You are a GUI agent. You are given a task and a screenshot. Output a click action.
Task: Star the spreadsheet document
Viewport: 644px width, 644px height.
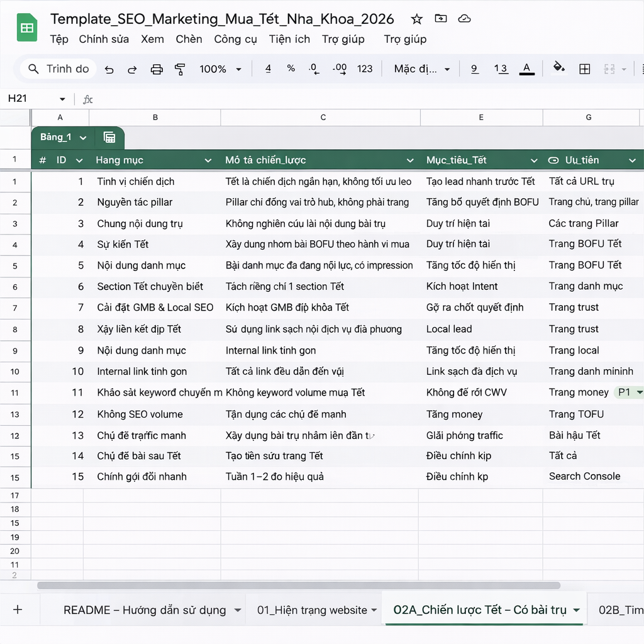pos(416,19)
